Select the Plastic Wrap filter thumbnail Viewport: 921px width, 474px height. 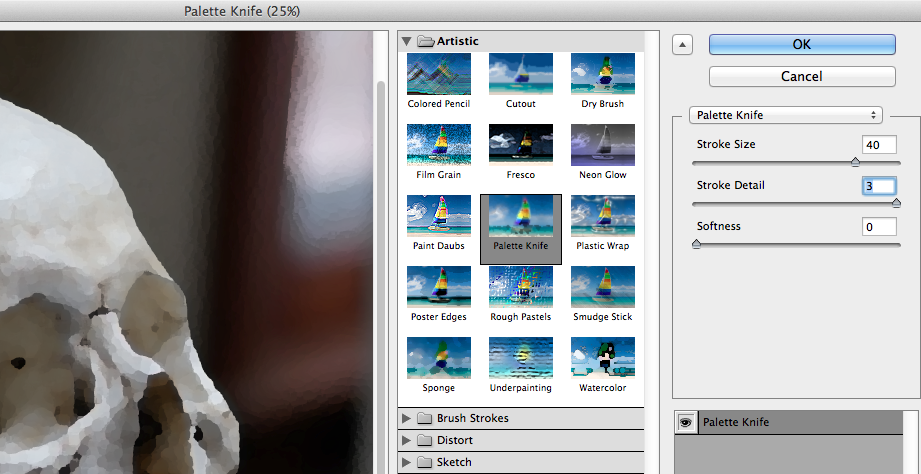pyautogui.click(x=603, y=216)
